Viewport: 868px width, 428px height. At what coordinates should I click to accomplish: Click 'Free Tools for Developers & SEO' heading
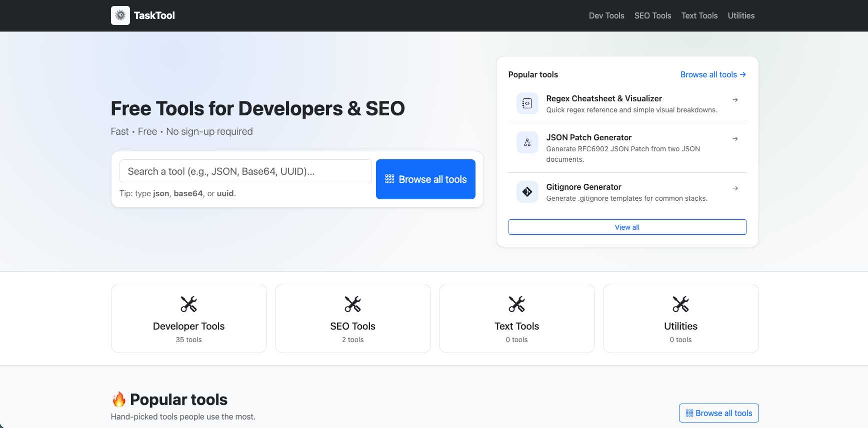[257, 108]
